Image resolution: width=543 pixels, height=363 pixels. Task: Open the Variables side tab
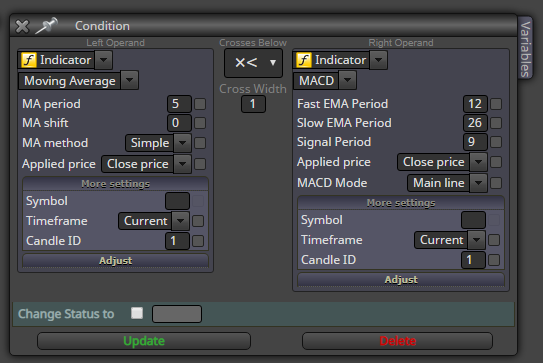coord(525,48)
